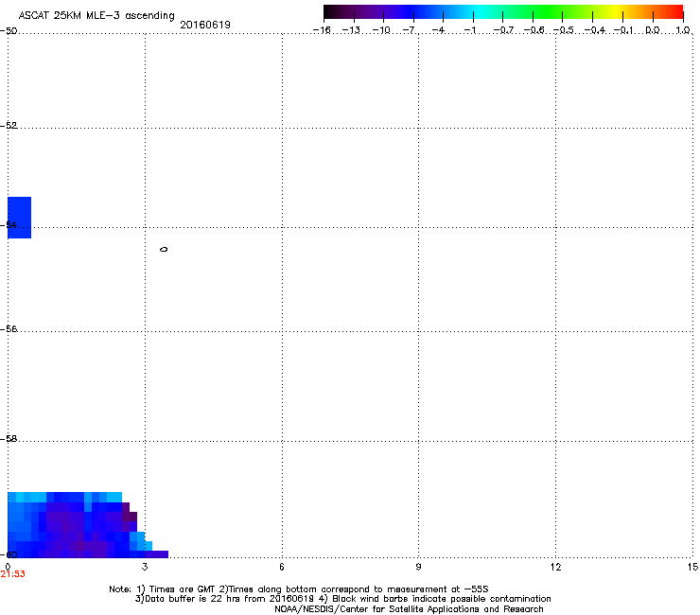Click the NOAA/NESDIS credit line
Screen dimensions: 700x615
pyautogui.click(x=409, y=609)
